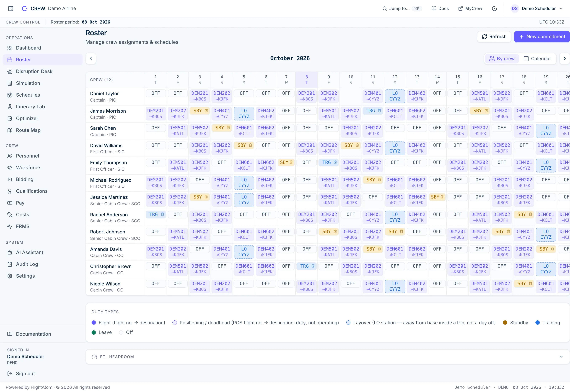Click Nicole Wilson crew row name
The image size is (570, 392).
105,284
